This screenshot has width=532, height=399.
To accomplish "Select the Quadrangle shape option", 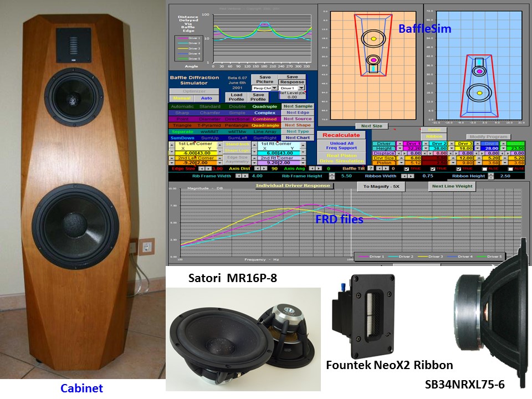I will 265,125.
